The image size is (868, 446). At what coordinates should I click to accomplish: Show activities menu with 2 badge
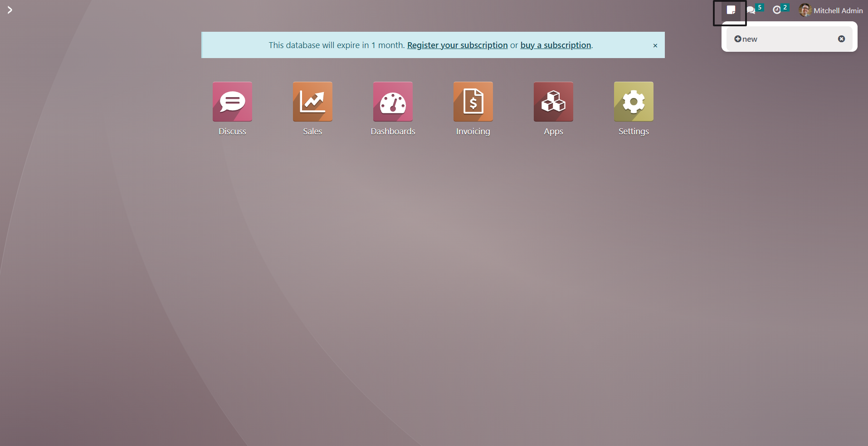coord(781,10)
